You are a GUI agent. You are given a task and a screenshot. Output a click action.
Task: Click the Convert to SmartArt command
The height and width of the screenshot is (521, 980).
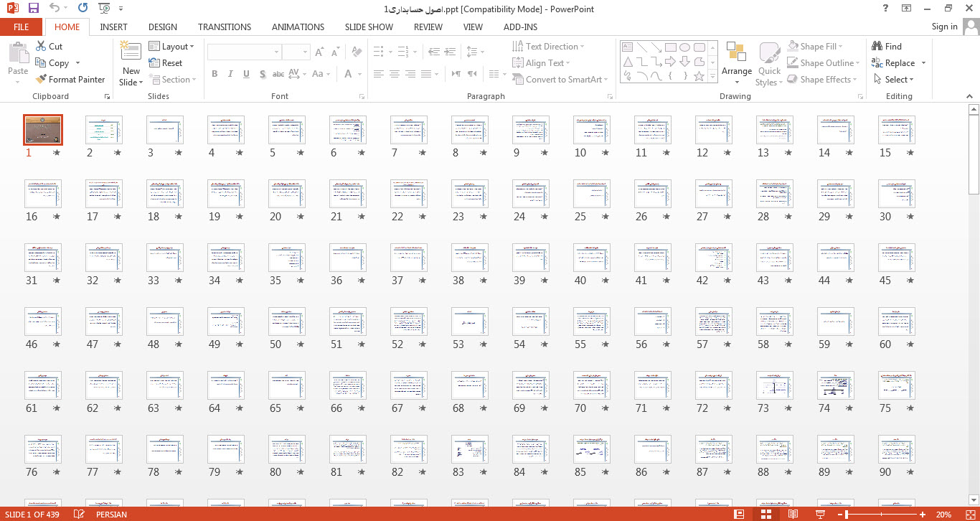(x=560, y=79)
